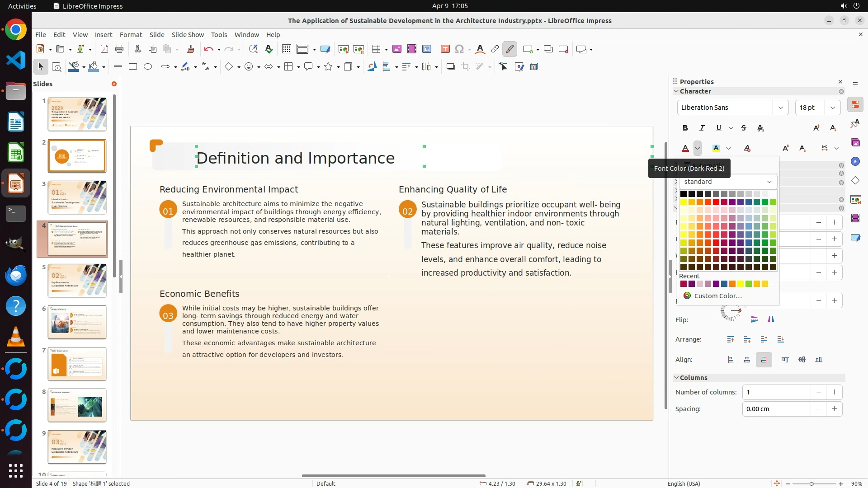Click the Clear Direct Formatting icon
This screenshot has height=488, width=868.
pyautogui.click(x=747, y=148)
